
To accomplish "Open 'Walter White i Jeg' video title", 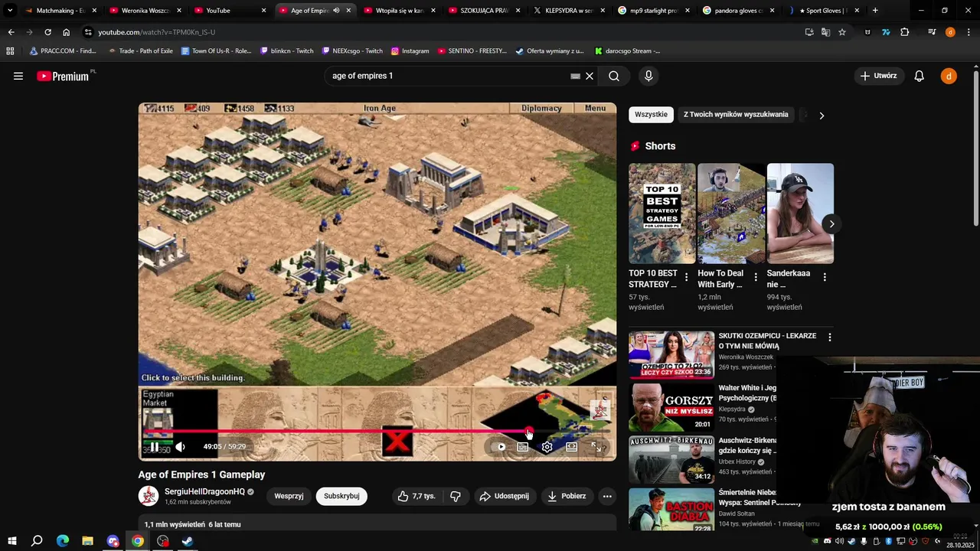I will point(747,393).
